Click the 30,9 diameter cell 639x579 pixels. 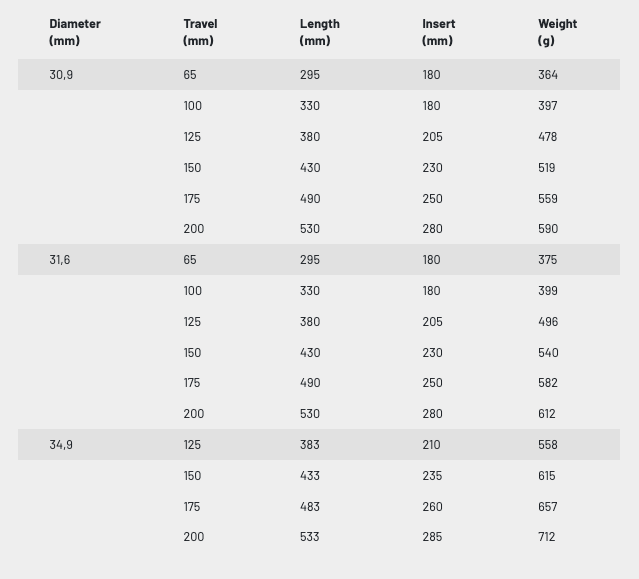(x=61, y=75)
